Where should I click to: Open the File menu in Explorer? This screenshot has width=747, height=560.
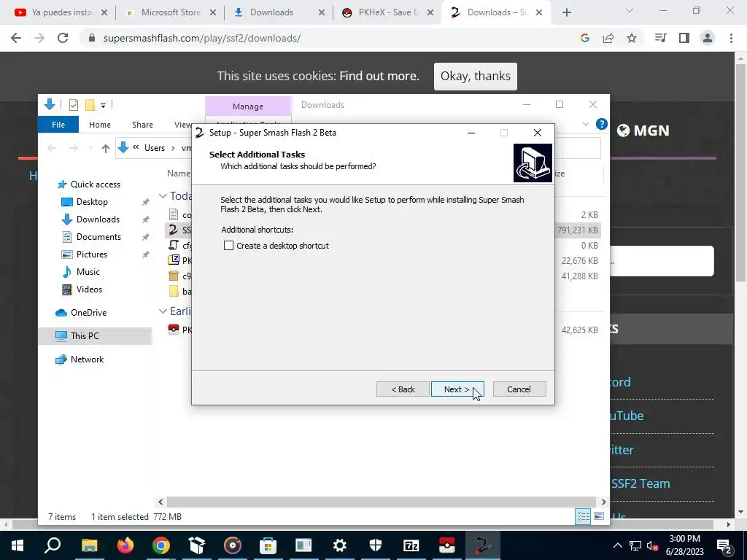tap(58, 125)
